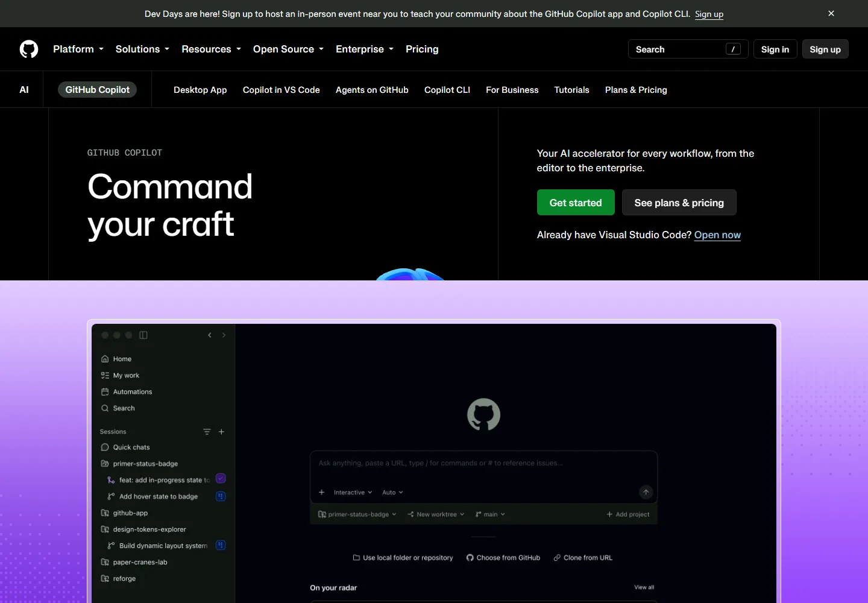Open the primer-status-badge project dropdown below the prompt
Screen dimensions: 868x603
point(357,514)
